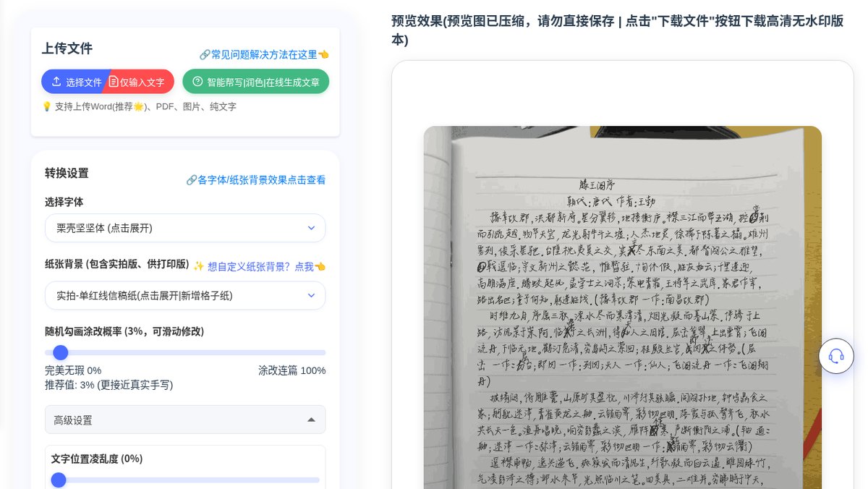Click the 选择文件 upload button
This screenshot has width=868, height=489.
[75, 82]
